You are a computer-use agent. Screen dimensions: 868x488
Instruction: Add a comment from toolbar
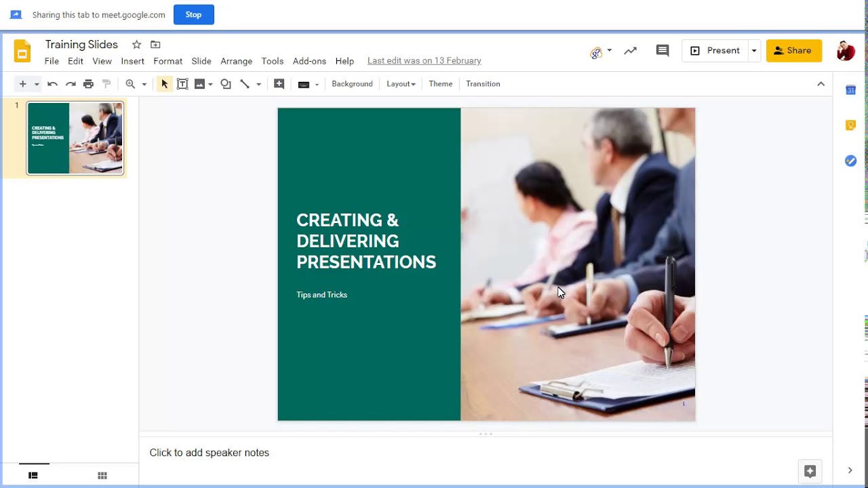click(x=279, y=84)
